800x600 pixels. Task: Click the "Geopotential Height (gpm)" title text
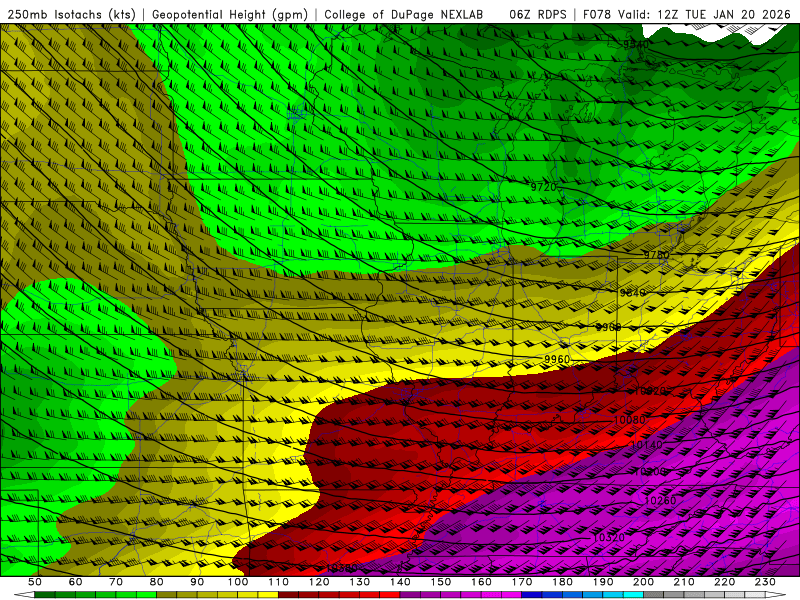(x=230, y=14)
